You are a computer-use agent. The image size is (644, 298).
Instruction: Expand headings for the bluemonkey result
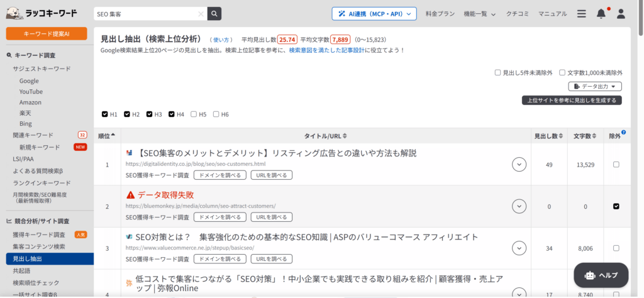click(x=519, y=206)
